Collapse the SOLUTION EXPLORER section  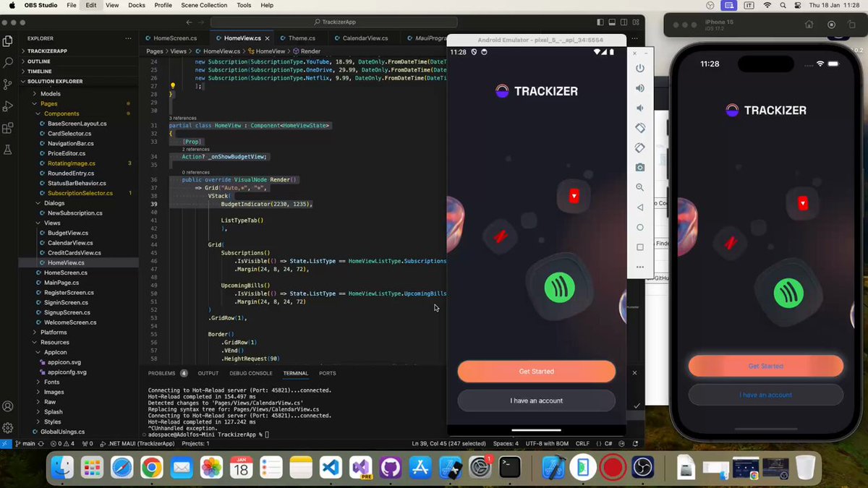click(x=55, y=82)
